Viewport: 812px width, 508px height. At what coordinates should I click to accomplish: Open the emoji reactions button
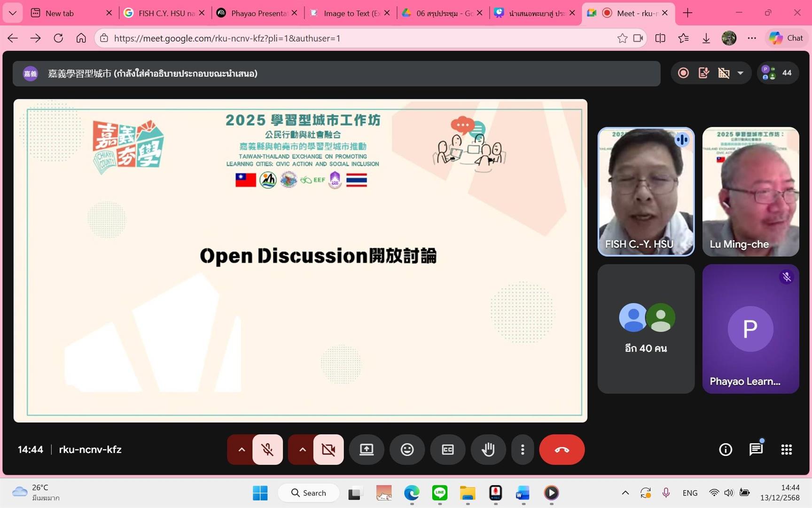407,450
